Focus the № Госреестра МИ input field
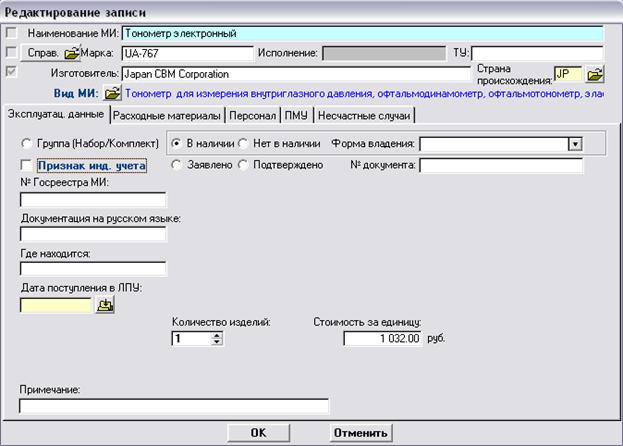The height and width of the screenshot is (446, 623). coord(92,200)
